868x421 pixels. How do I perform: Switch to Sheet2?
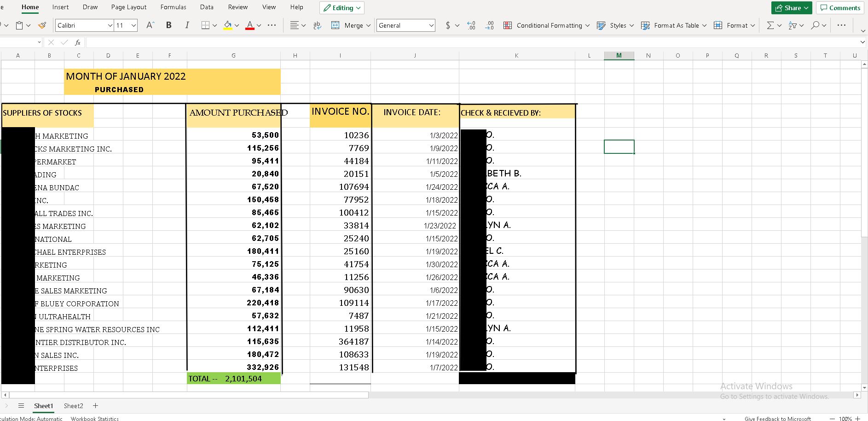74,406
